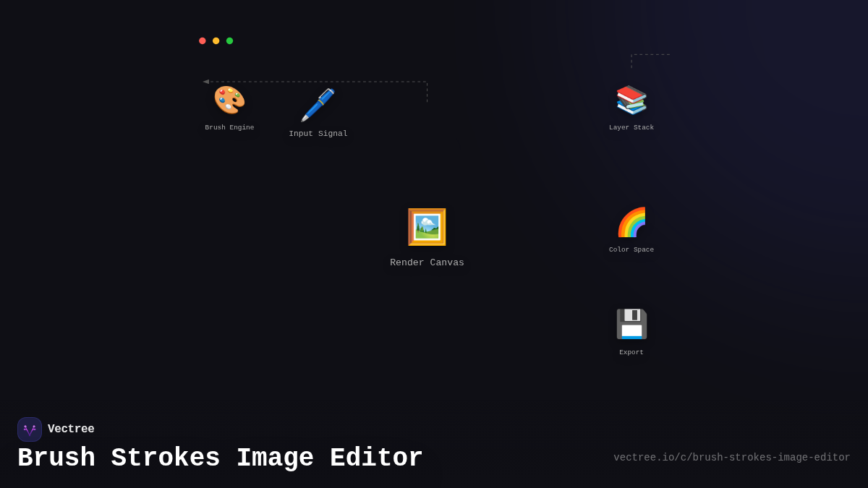Select the Input Signal pen icon
This screenshot has width=868, height=488.
pyautogui.click(x=318, y=105)
